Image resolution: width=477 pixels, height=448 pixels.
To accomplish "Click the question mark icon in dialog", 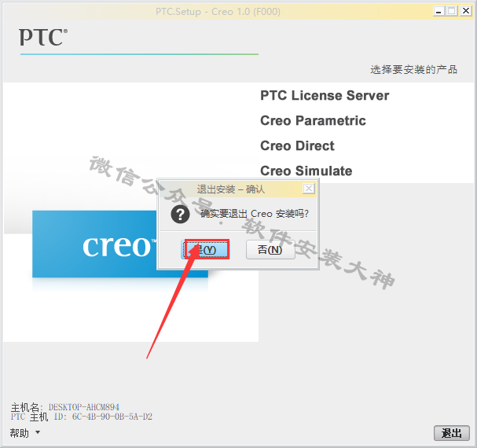I will click(180, 215).
